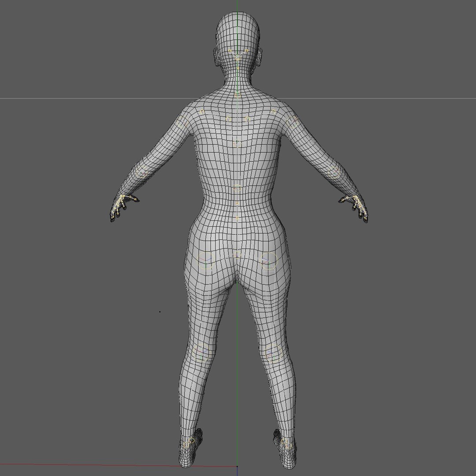Select the left outer shoulder joint marker

(183, 123)
